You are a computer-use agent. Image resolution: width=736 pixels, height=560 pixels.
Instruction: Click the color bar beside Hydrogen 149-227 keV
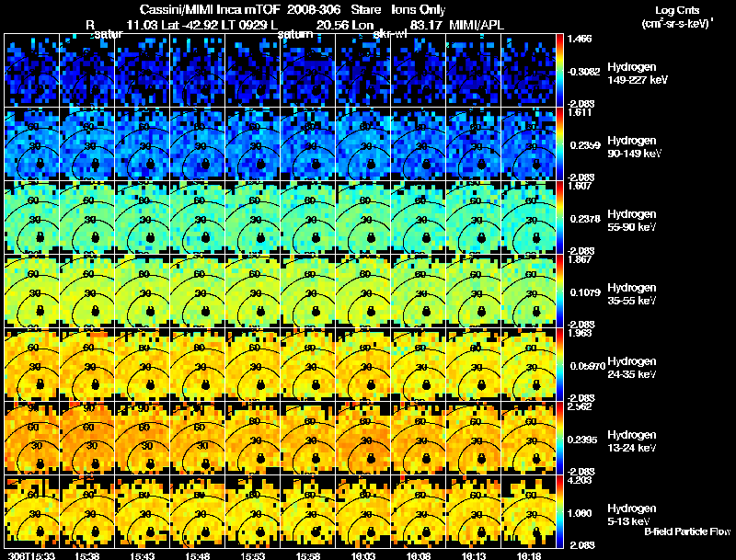coord(559,70)
